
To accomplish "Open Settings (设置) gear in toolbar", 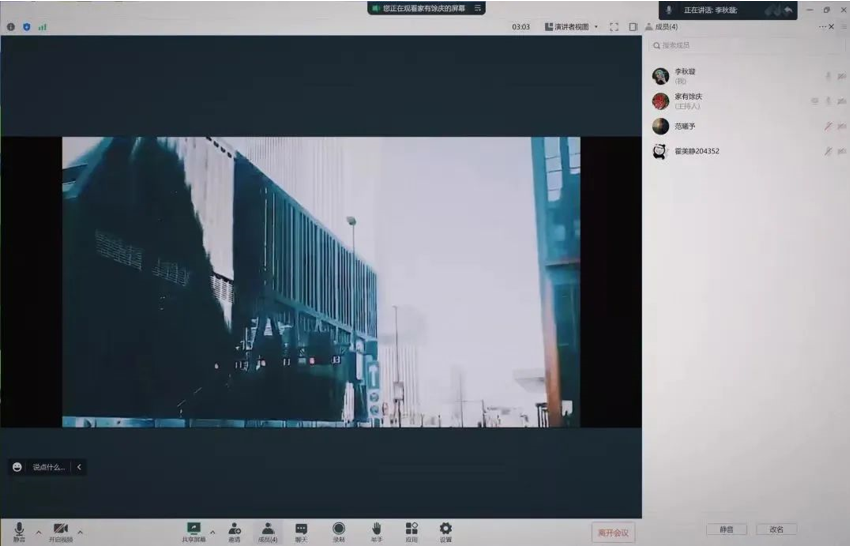I will [x=445, y=531].
